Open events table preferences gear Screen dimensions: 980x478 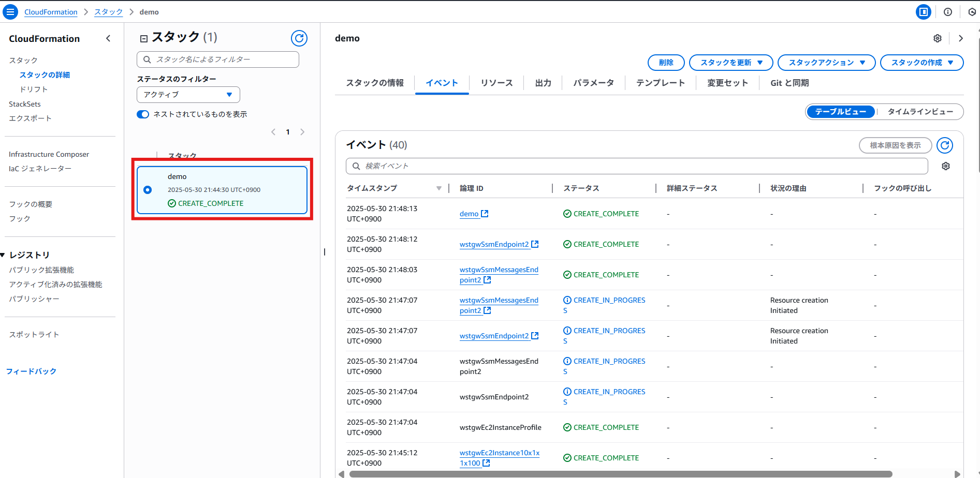946,166
